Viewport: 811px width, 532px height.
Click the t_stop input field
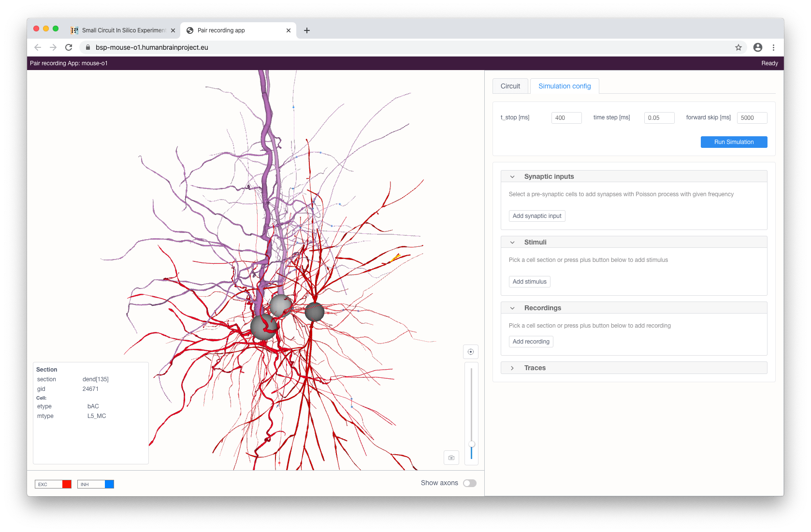pyautogui.click(x=566, y=118)
